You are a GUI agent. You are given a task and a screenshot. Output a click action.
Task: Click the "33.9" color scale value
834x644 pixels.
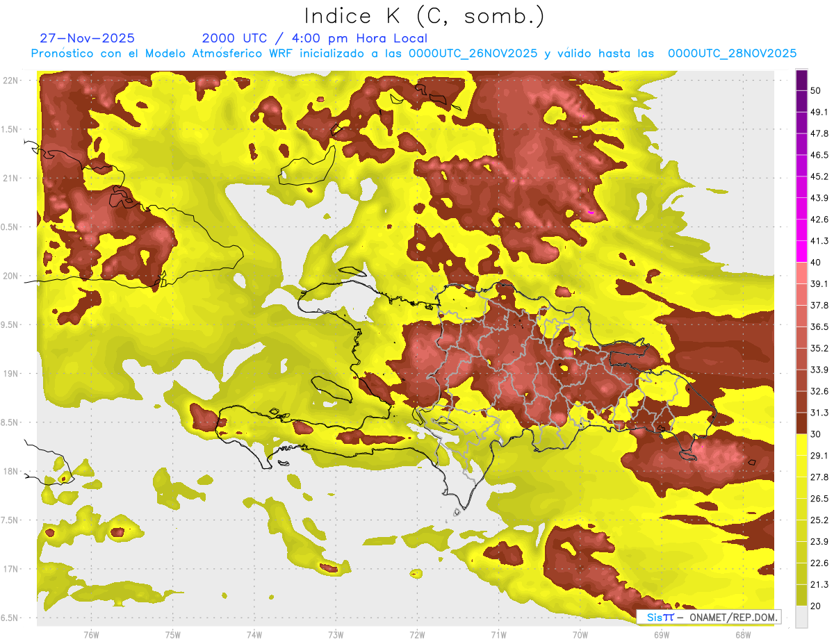[x=819, y=370]
